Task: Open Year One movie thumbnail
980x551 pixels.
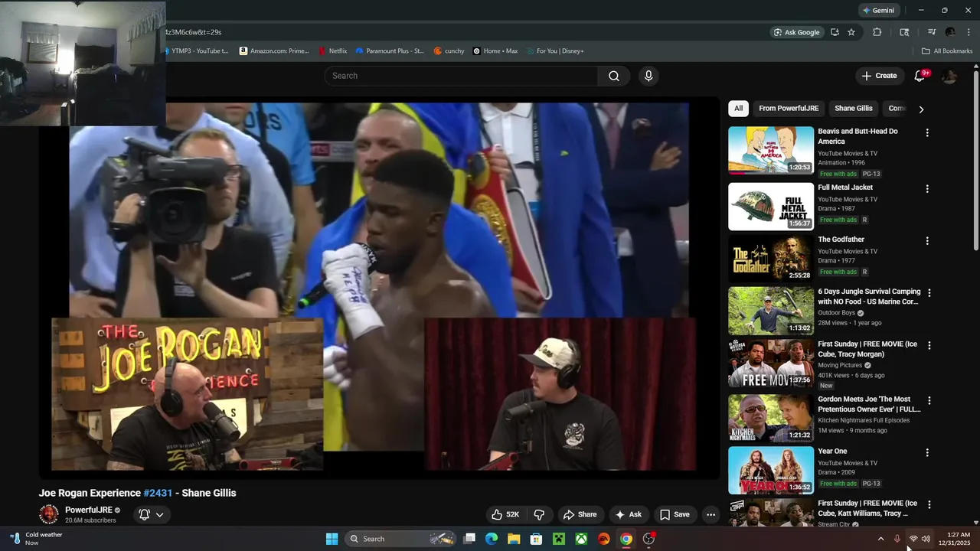Action: coord(771,470)
